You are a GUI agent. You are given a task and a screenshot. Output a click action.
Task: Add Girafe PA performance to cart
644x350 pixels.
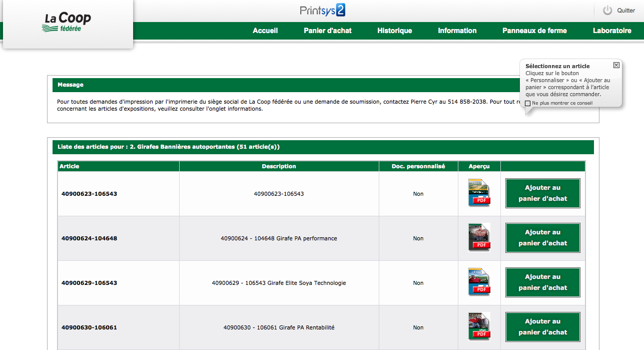[543, 238]
